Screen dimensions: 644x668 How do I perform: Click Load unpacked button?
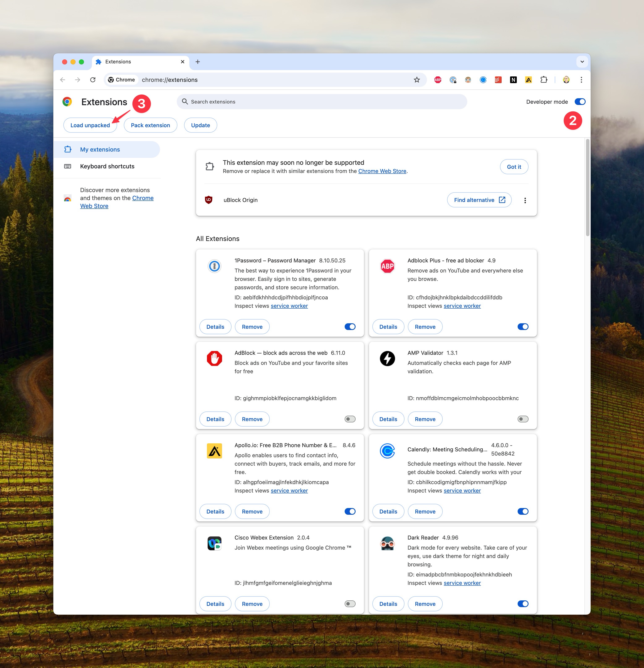pos(90,125)
